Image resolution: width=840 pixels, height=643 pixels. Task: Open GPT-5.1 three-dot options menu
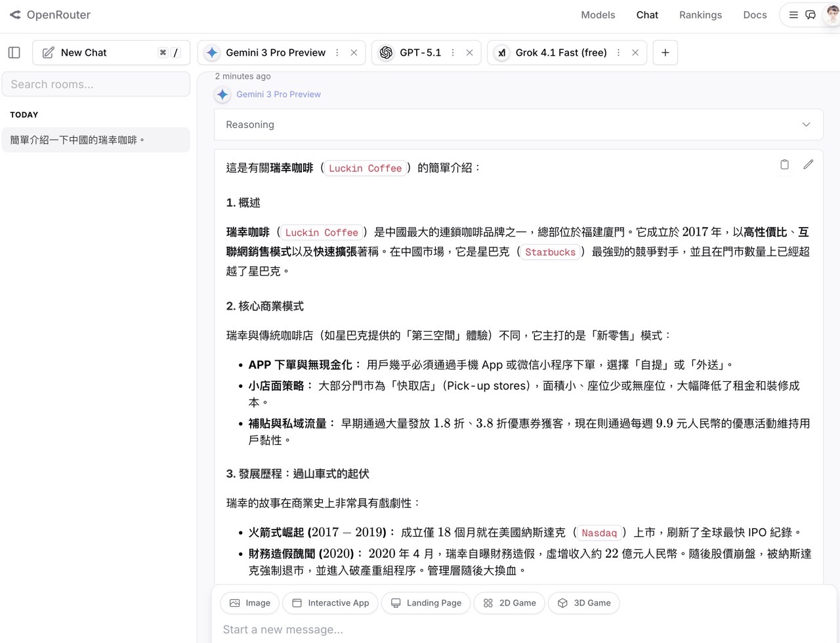pyautogui.click(x=453, y=52)
